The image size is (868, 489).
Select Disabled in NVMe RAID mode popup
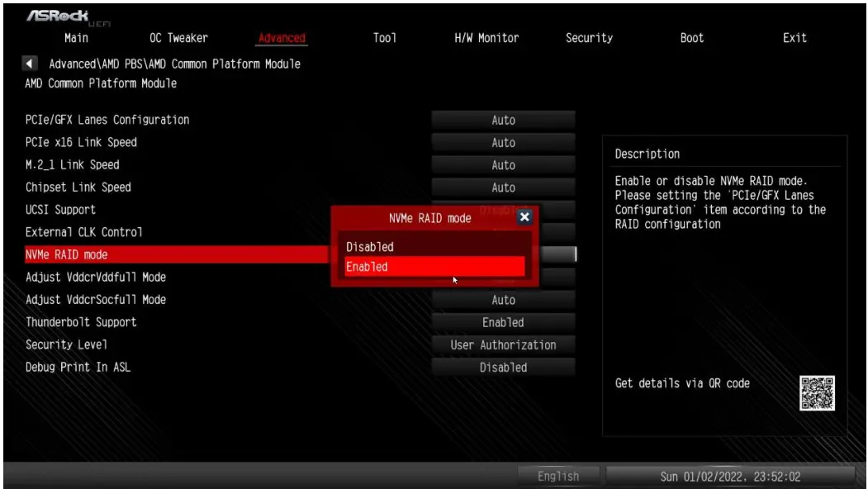click(435, 246)
